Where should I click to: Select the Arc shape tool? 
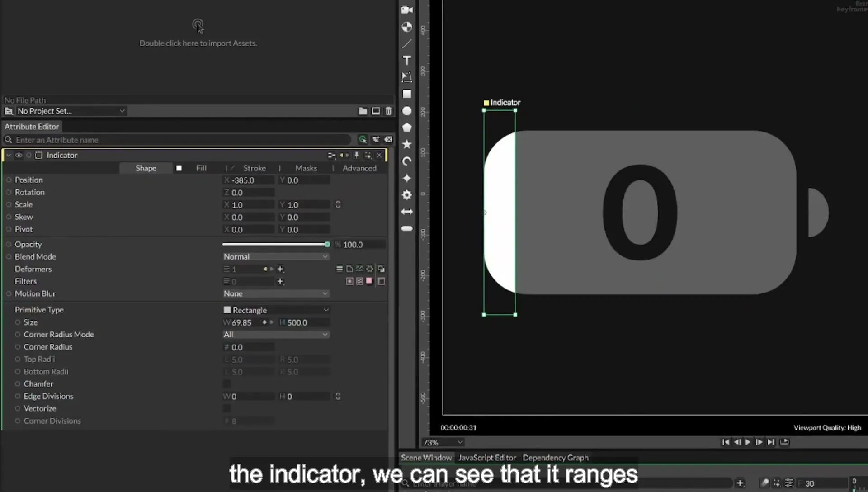(407, 161)
